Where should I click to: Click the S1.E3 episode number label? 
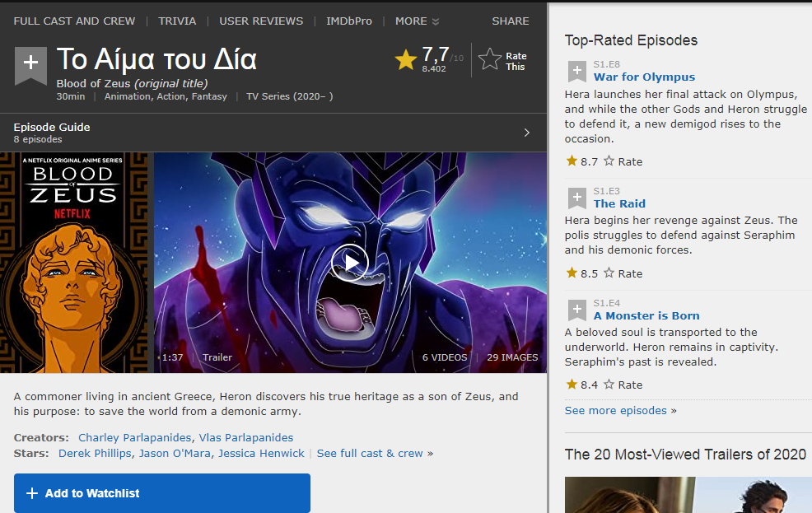tap(606, 191)
